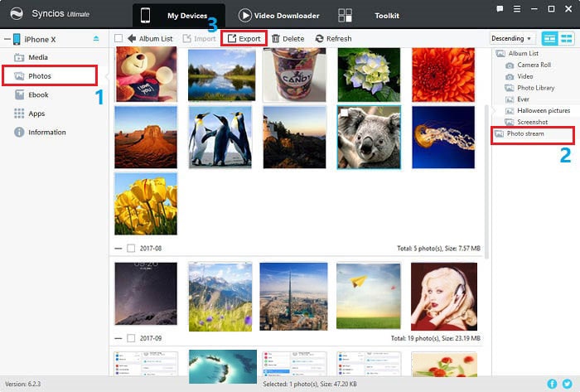Image resolution: width=580 pixels, height=392 pixels.
Task: Open Twitter icon in status bar
Action: pos(567,384)
